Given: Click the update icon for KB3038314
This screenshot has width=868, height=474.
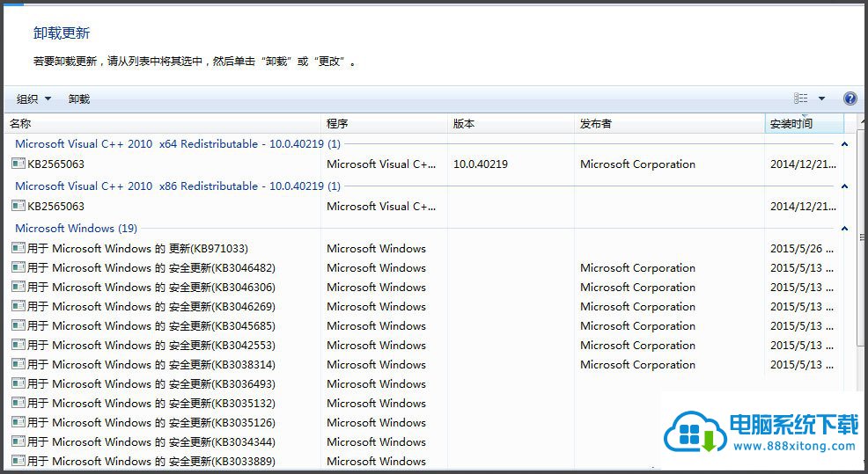Looking at the screenshot, I should (x=18, y=364).
